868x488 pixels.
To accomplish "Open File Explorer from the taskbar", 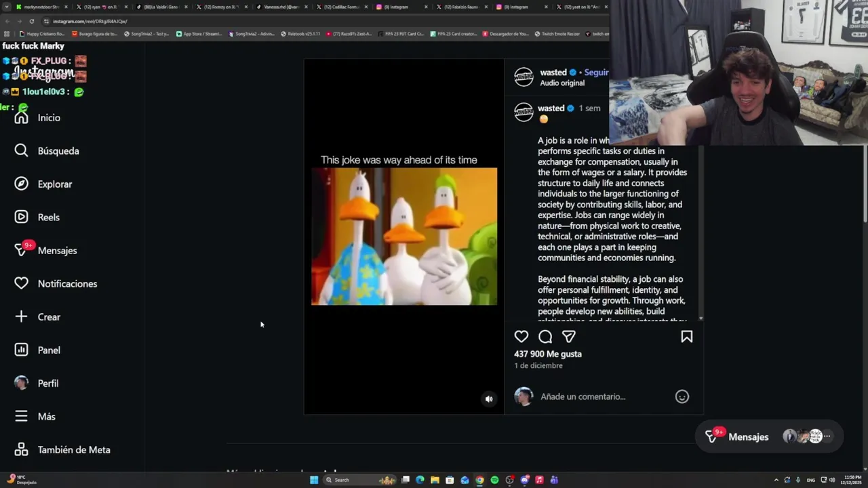I will (x=435, y=480).
